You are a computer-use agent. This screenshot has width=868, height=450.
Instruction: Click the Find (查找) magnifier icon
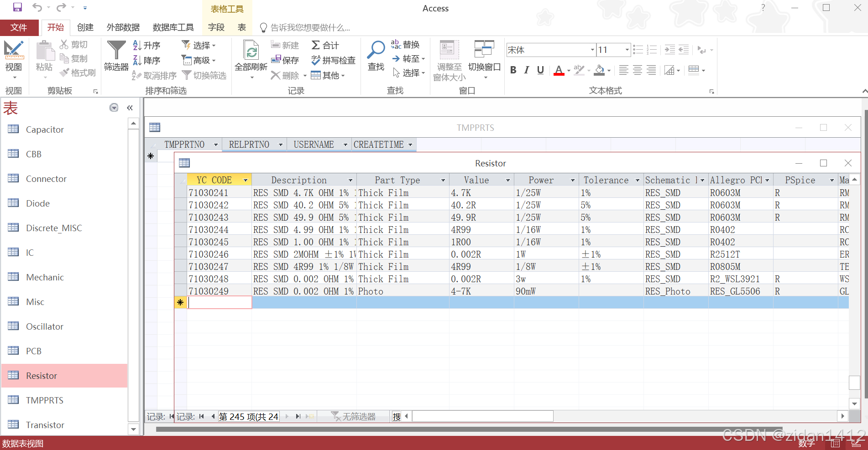tap(376, 50)
